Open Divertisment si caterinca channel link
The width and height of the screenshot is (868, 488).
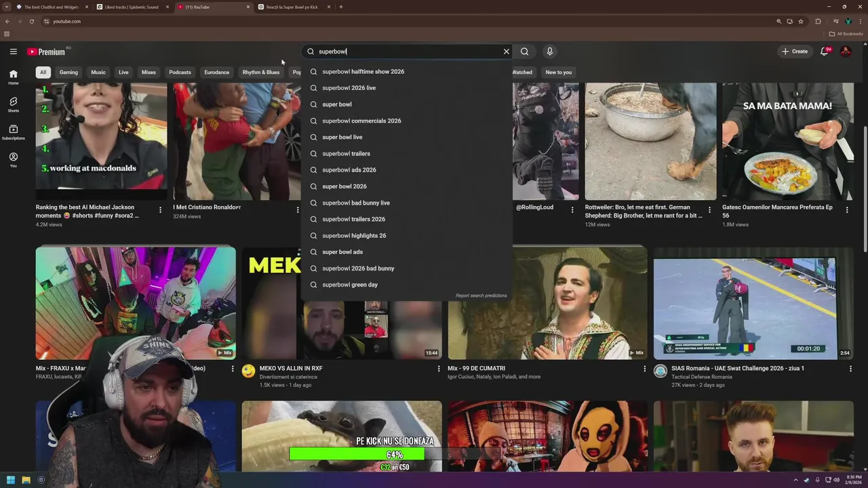(288, 377)
